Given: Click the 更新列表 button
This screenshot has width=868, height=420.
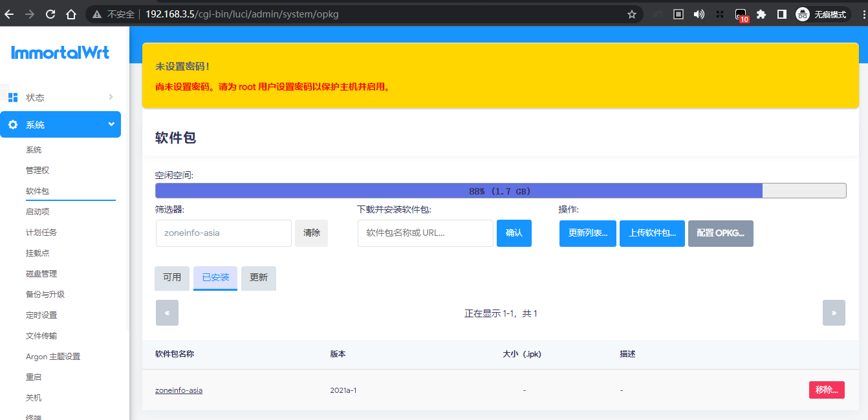Looking at the screenshot, I should pos(587,233).
